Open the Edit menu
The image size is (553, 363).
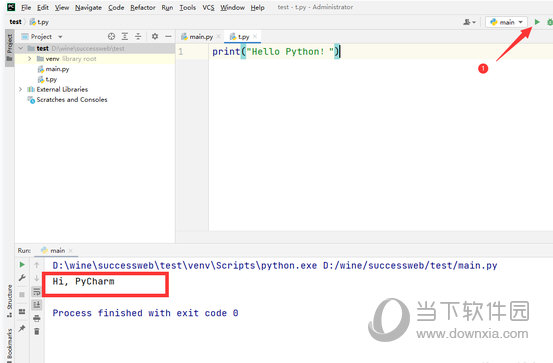click(43, 7)
